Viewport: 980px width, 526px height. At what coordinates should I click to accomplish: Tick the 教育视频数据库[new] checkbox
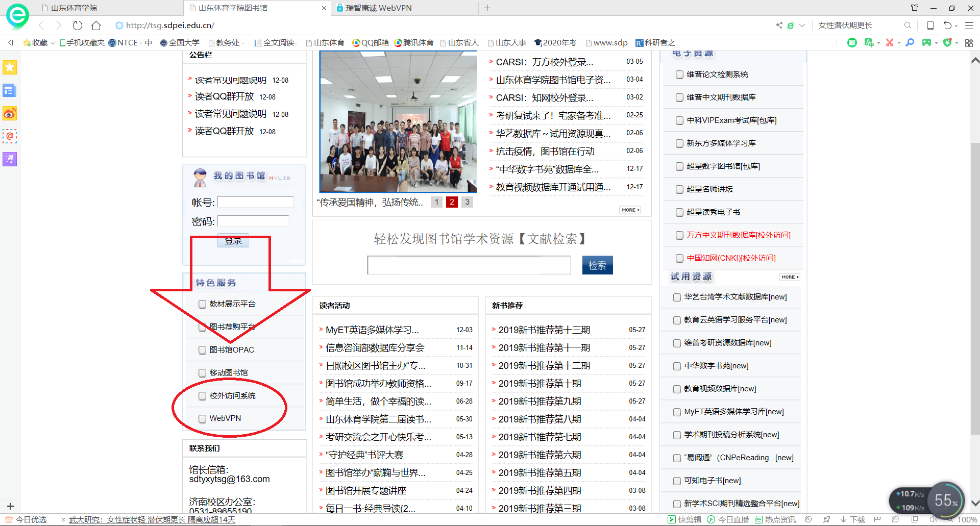pos(677,389)
